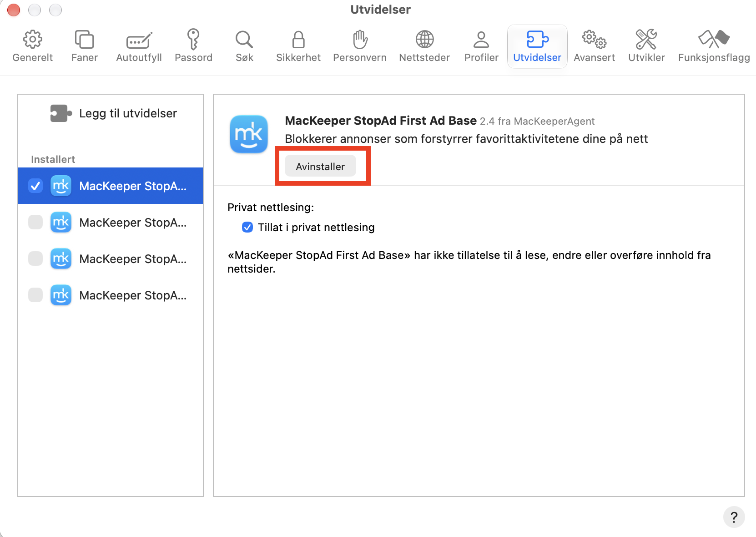Enable the fourth MacKeeper StopAd extension checkbox
The image size is (756, 537).
tap(35, 295)
